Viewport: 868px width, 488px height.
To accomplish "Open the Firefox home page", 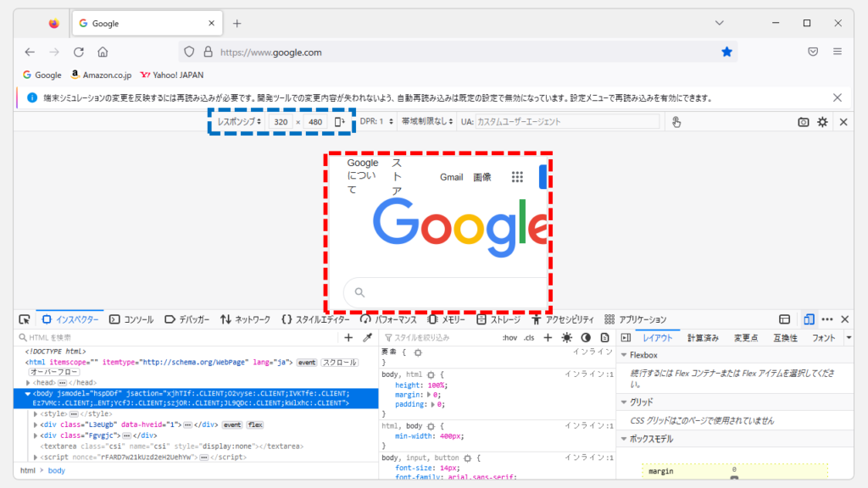I will click(103, 52).
